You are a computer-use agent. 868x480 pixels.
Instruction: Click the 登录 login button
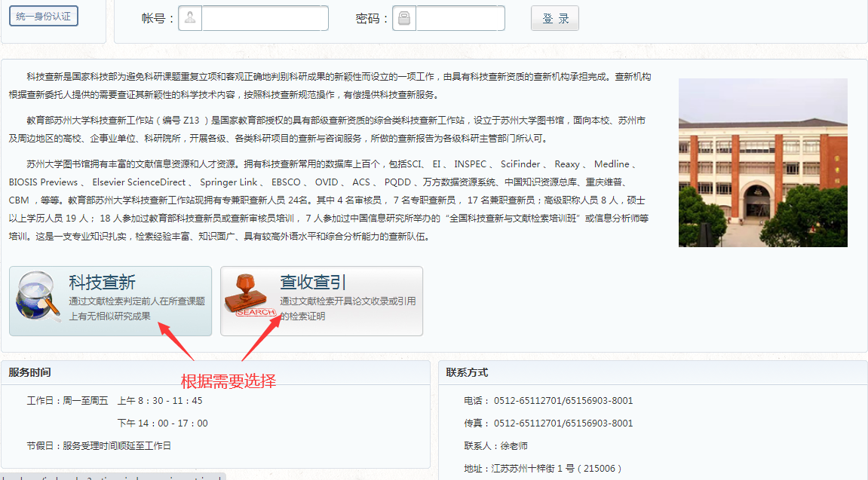tap(555, 18)
